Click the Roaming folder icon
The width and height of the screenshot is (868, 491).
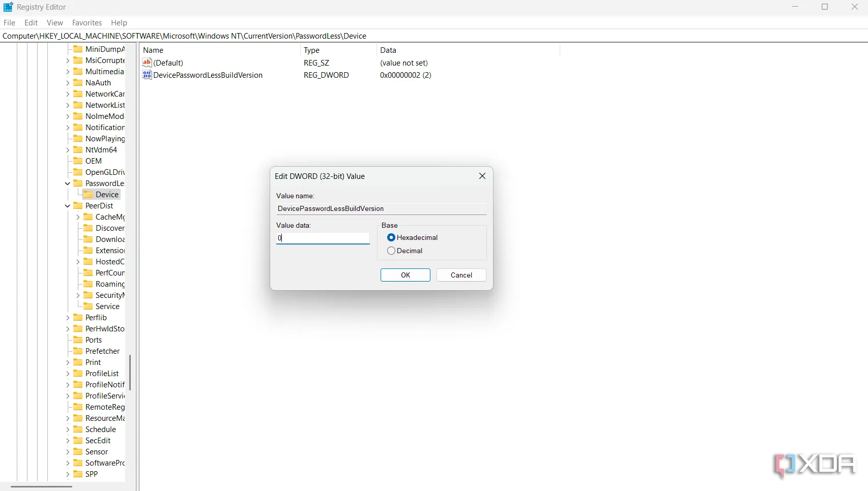coord(88,284)
